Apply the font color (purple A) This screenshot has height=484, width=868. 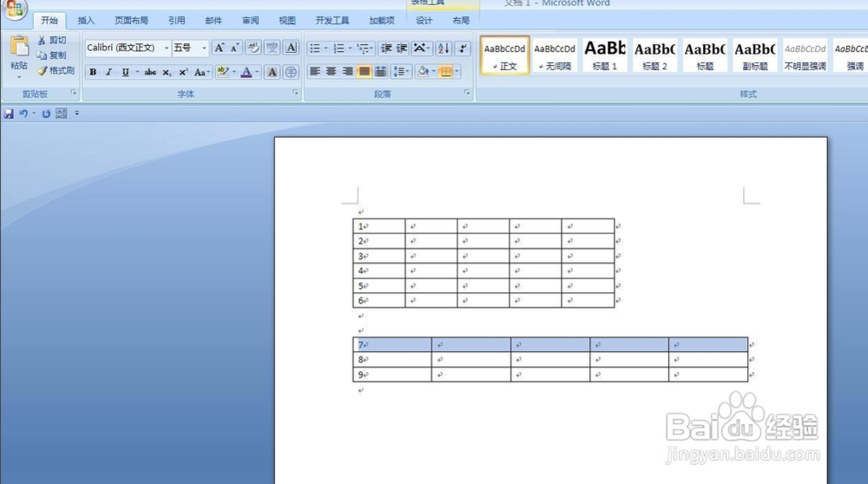(247, 72)
